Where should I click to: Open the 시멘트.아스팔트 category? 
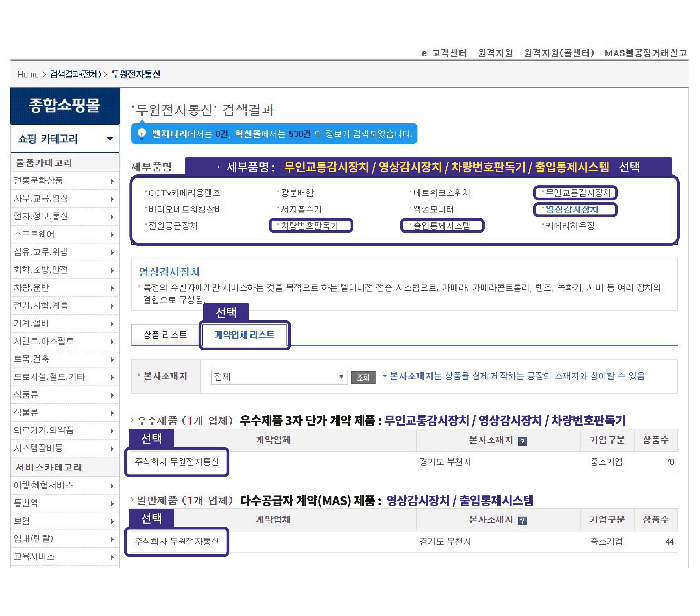click(x=65, y=341)
